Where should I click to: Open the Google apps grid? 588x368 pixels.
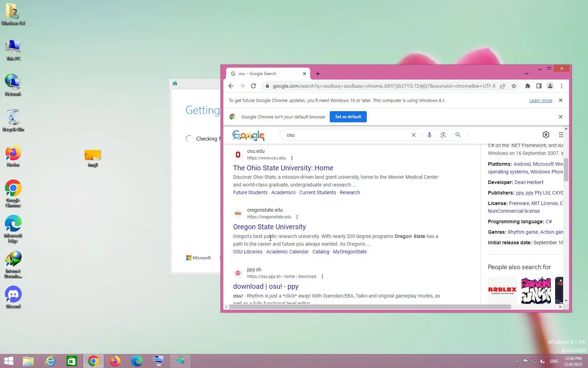(x=561, y=135)
